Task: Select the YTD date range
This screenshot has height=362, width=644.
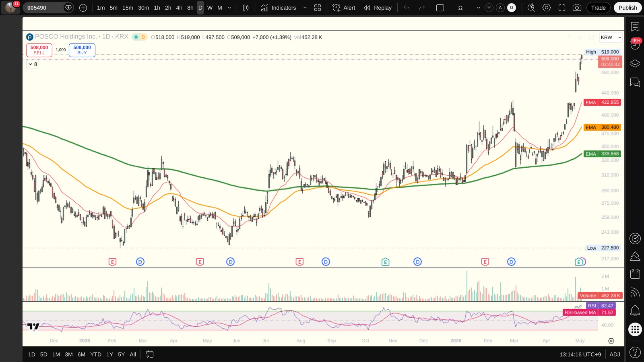Action: 96,354
